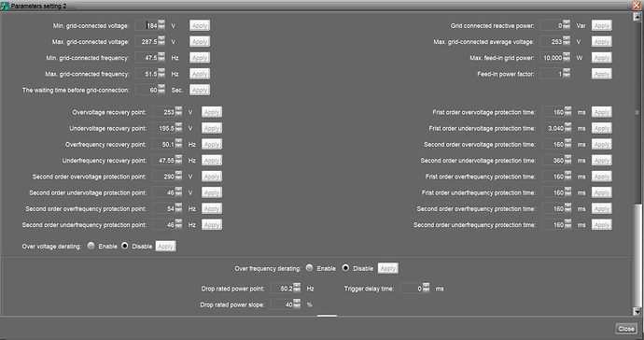Apply Second order overvoltage protection time
Viewport: 644px width, 340px height.
pyautogui.click(x=602, y=144)
